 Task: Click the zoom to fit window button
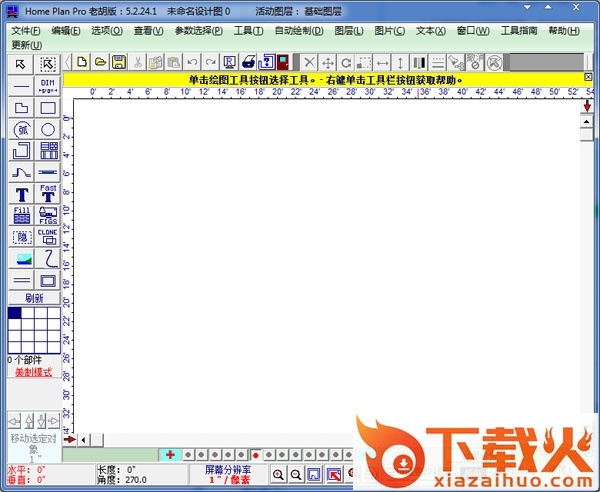[314, 475]
